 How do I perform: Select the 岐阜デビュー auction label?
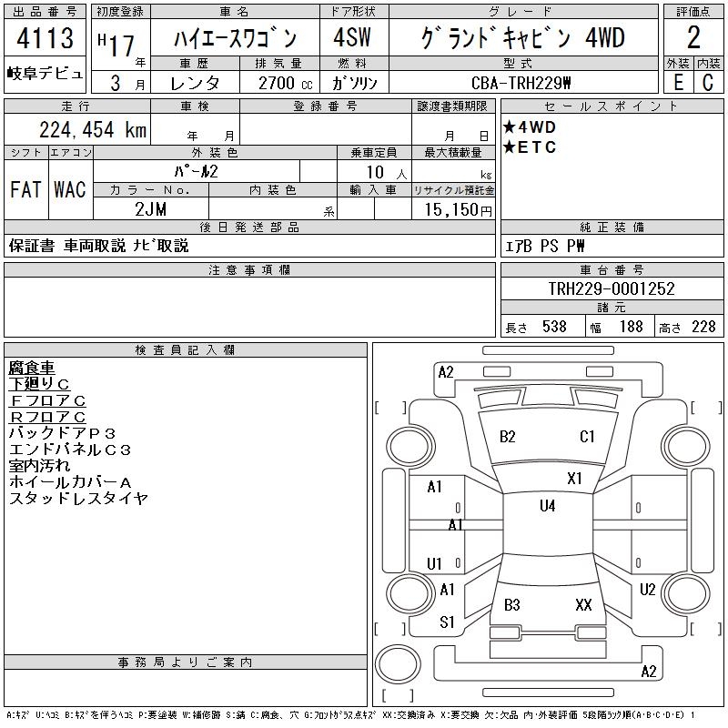(x=45, y=74)
